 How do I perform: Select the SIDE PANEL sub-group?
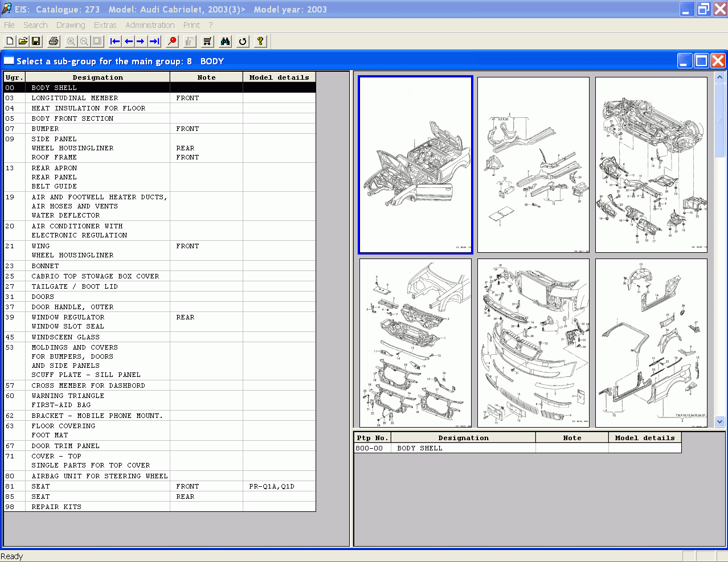pyautogui.click(x=159, y=148)
